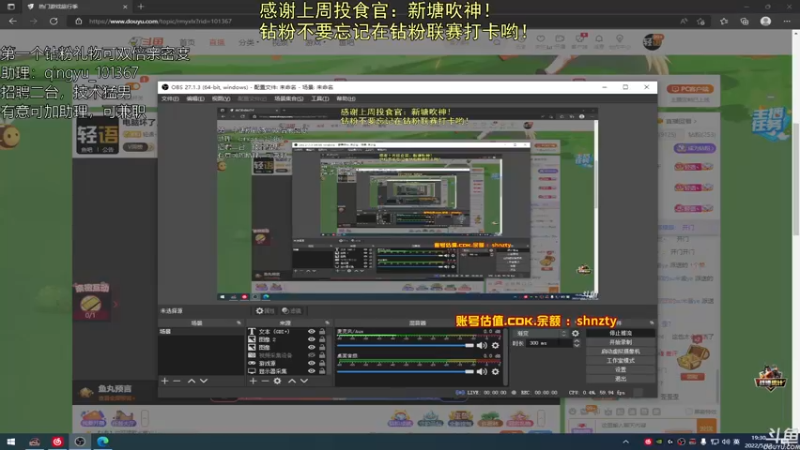
Task: Open source properties gear below Sources list
Action: click(277, 381)
